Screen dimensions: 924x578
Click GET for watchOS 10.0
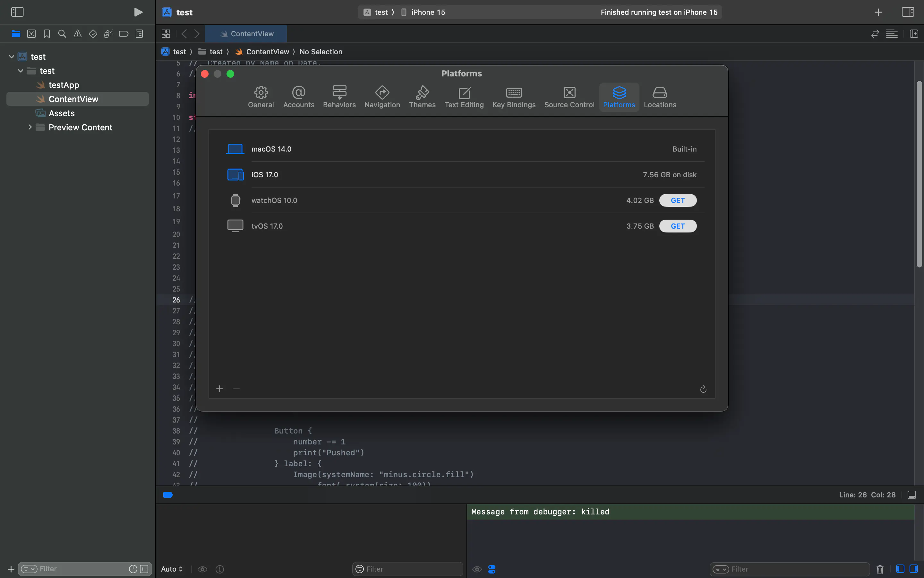pyautogui.click(x=678, y=200)
